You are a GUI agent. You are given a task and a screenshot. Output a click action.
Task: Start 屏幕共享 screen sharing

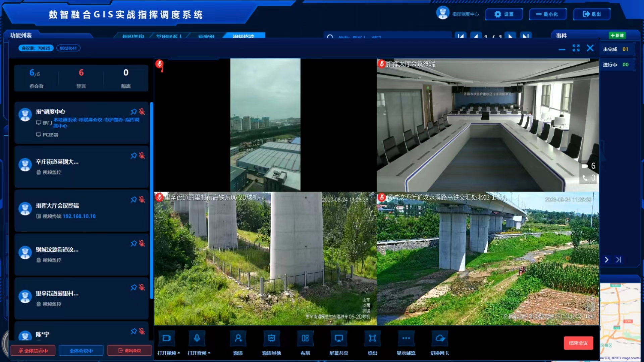tap(339, 338)
